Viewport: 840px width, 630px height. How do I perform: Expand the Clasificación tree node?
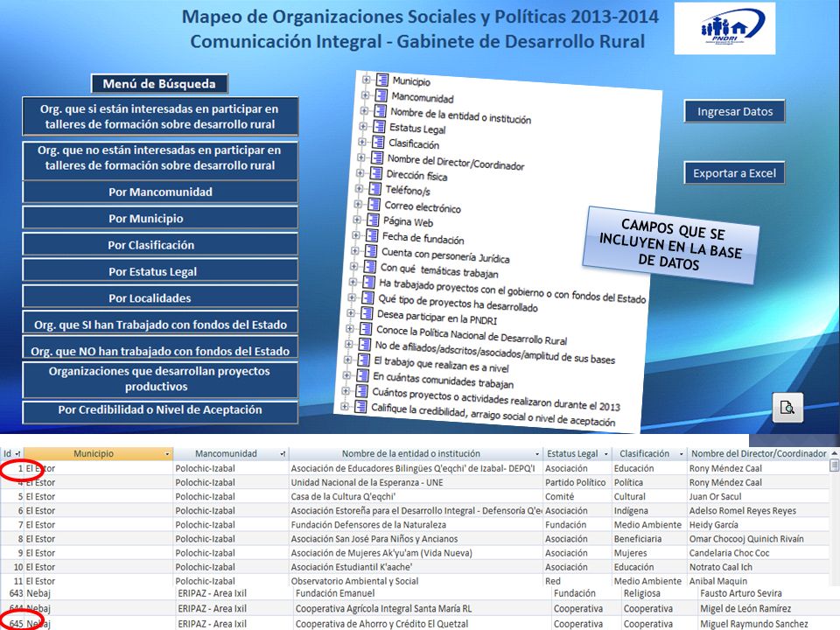coord(362,142)
